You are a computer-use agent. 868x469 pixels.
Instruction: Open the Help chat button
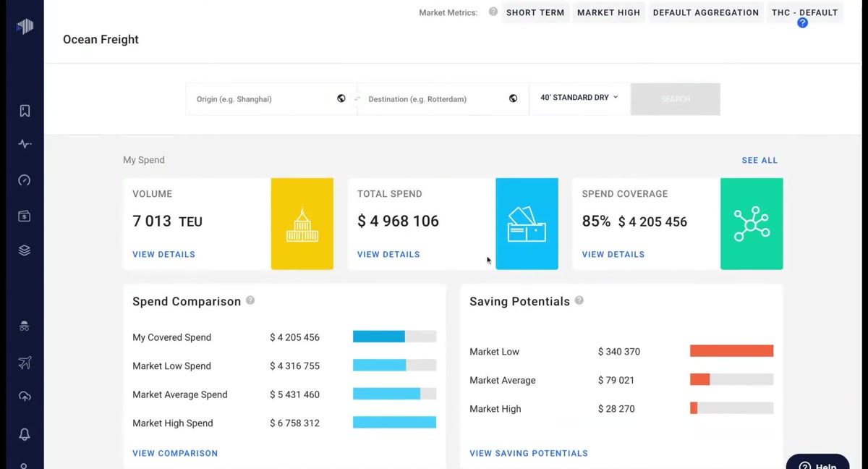coord(817,463)
